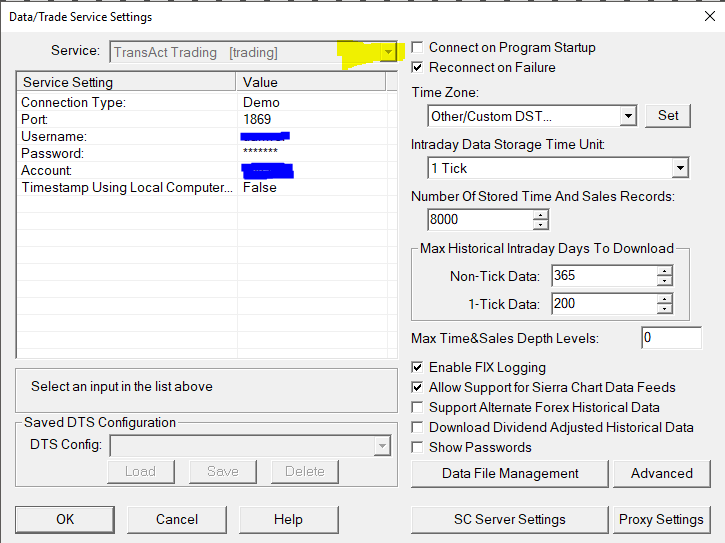Click Max Time&Sales Depth Levels field
The image size is (725, 543).
(671, 338)
